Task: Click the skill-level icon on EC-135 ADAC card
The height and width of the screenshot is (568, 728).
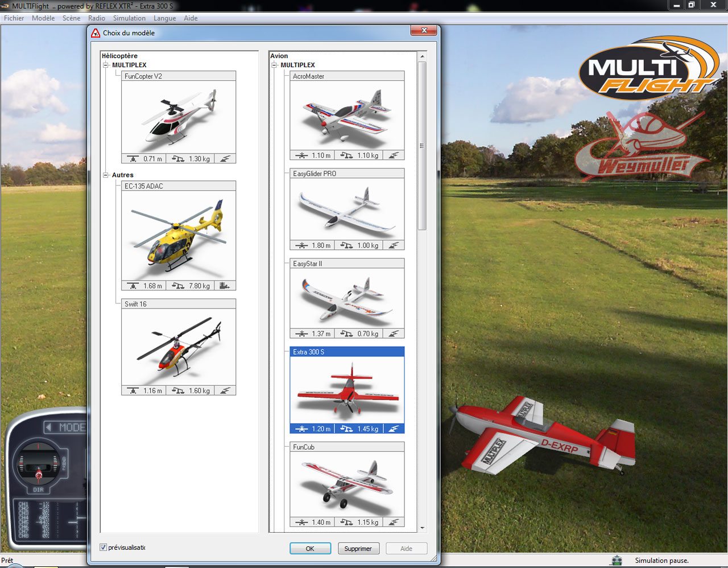Action: 225,286
